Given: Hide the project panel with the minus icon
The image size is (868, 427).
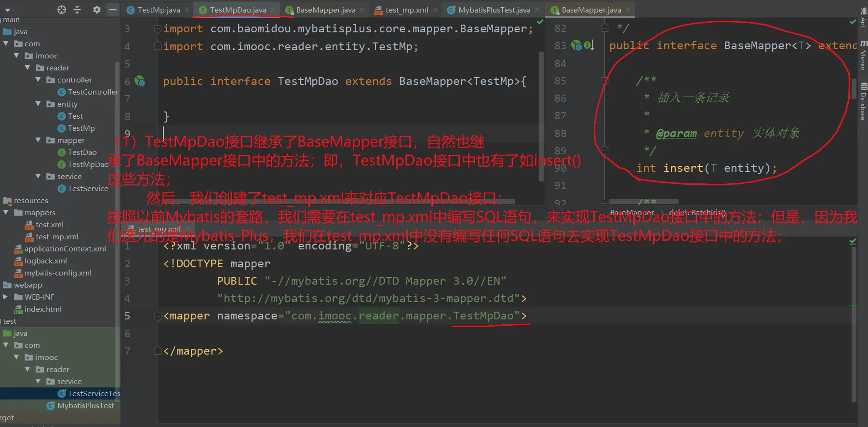Looking at the screenshot, I should tap(112, 10).
